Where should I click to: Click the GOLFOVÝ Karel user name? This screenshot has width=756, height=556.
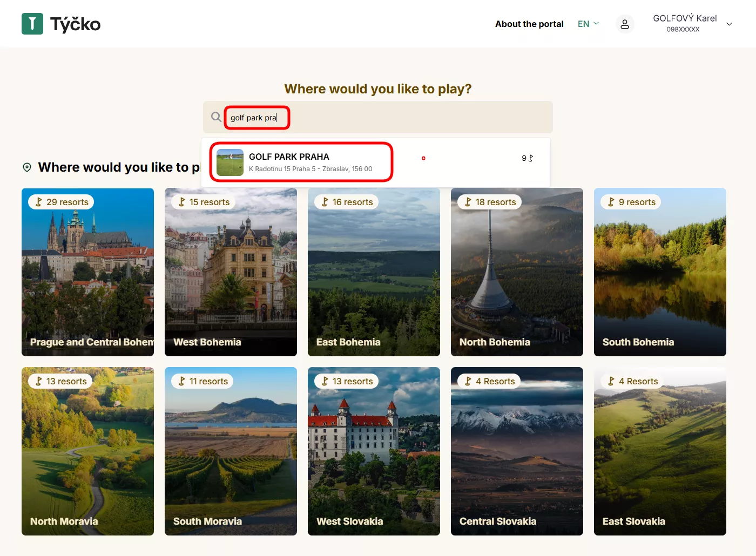pos(685,18)
